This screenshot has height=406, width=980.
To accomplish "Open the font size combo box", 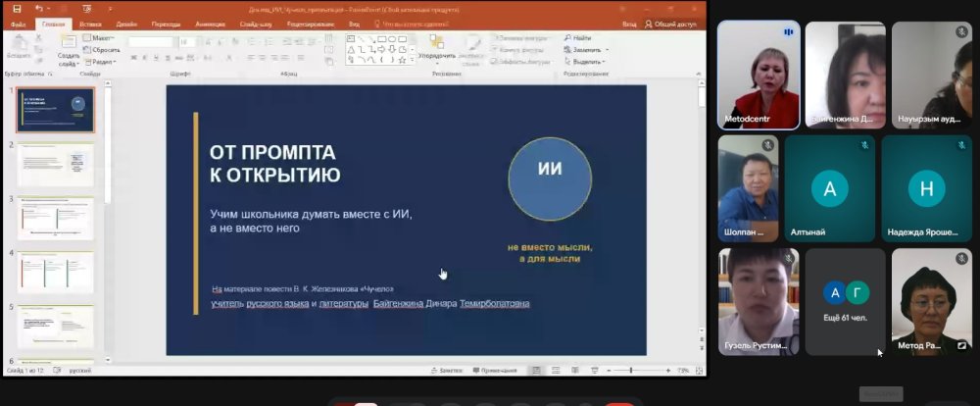I will pyautogui.click(x=187, y=41).
